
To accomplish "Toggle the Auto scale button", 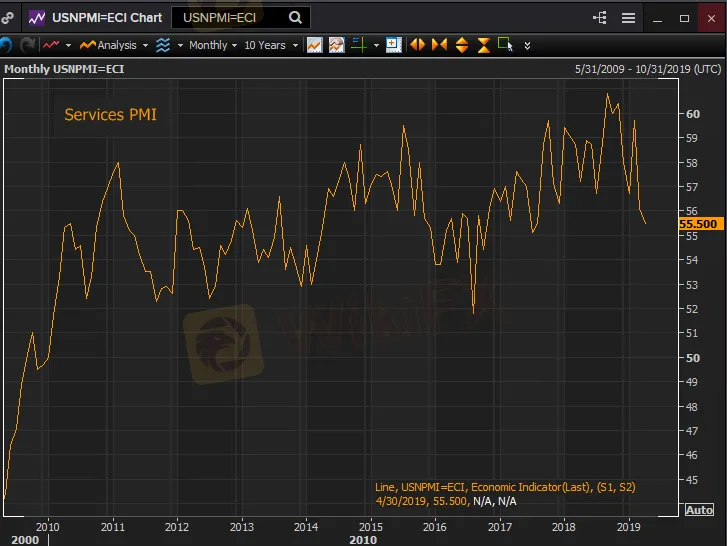I will pyautogui.click(x=699, y=510).
